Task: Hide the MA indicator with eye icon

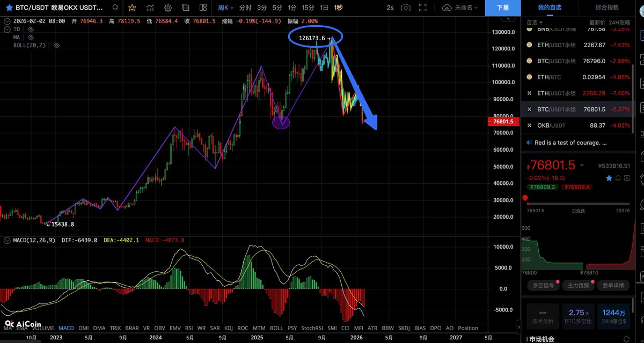Action: point(31,38)
